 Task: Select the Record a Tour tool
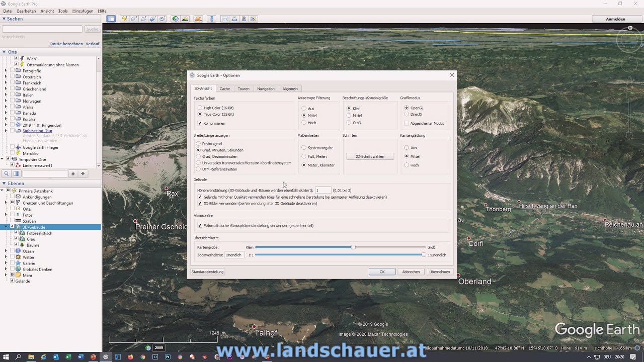(x=163, y=19)
